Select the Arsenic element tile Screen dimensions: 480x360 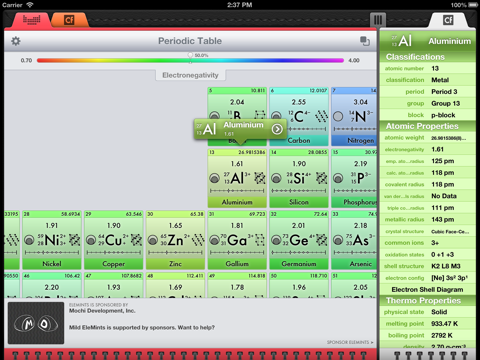(354, 240)
